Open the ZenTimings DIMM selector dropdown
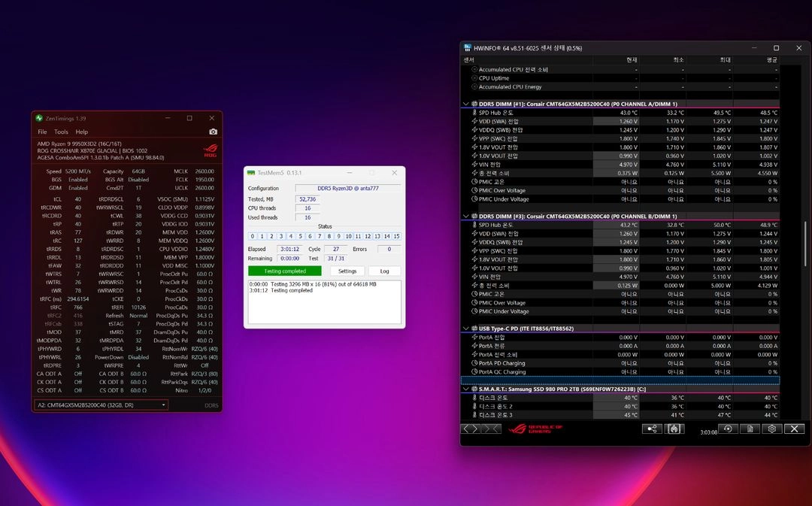 101,405
